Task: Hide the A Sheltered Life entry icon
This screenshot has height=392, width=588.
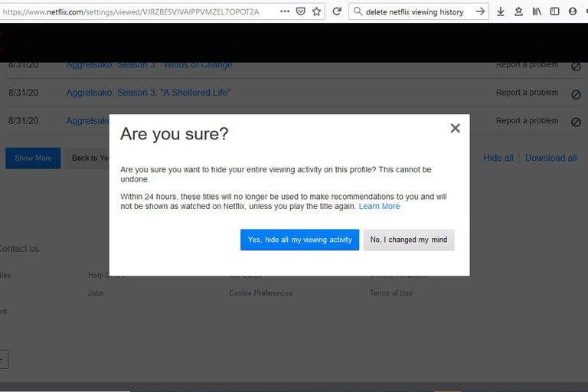Action: (x=576, y=94)
